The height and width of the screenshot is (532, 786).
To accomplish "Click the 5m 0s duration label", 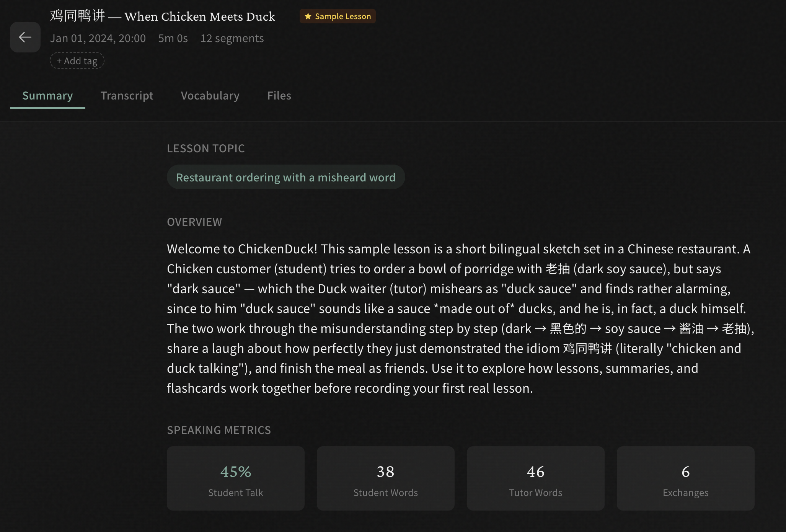I will [x=173, y=38].
